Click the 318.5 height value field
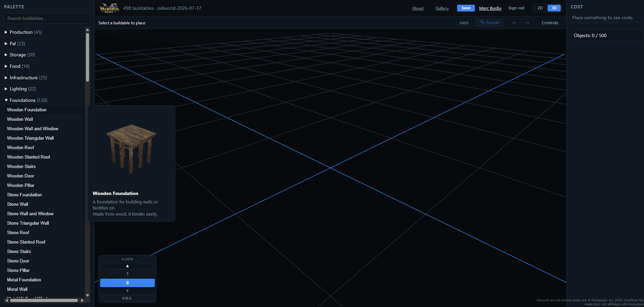 [129, 298]
